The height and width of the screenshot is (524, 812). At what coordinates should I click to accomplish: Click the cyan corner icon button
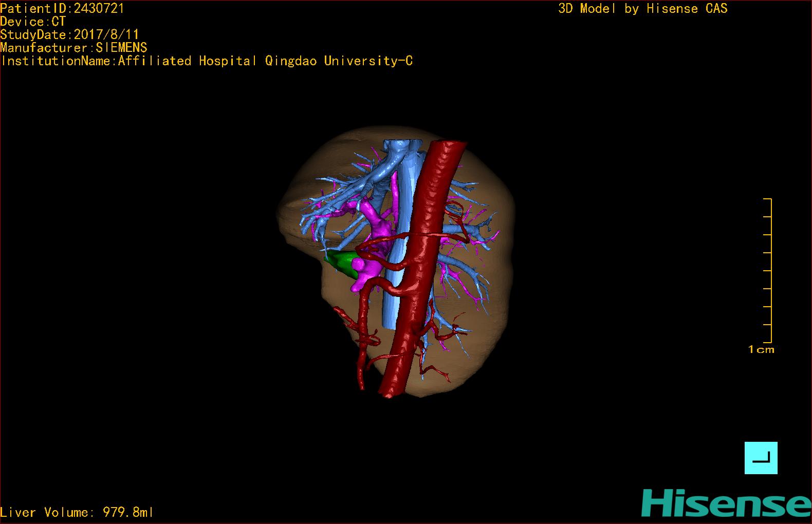tap(761, 458)
